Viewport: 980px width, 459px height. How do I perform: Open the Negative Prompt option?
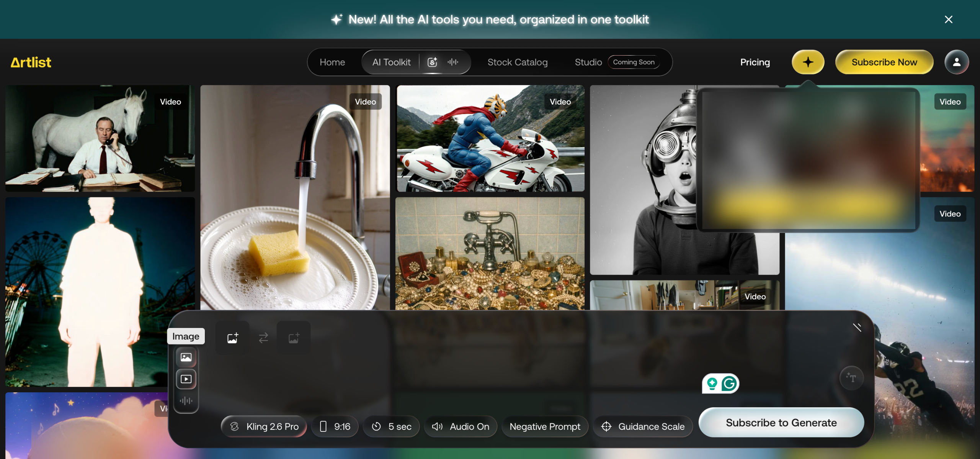pos(545,426)
